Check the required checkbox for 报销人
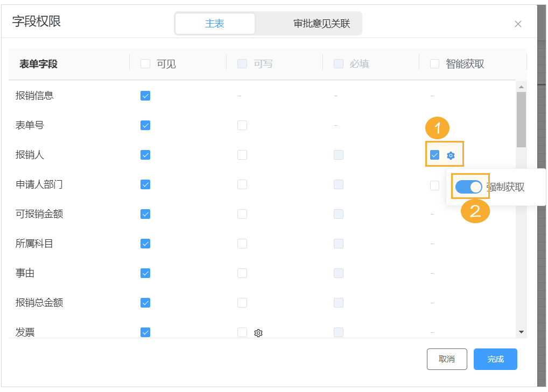The image size is (548, 392). [338, 154]
